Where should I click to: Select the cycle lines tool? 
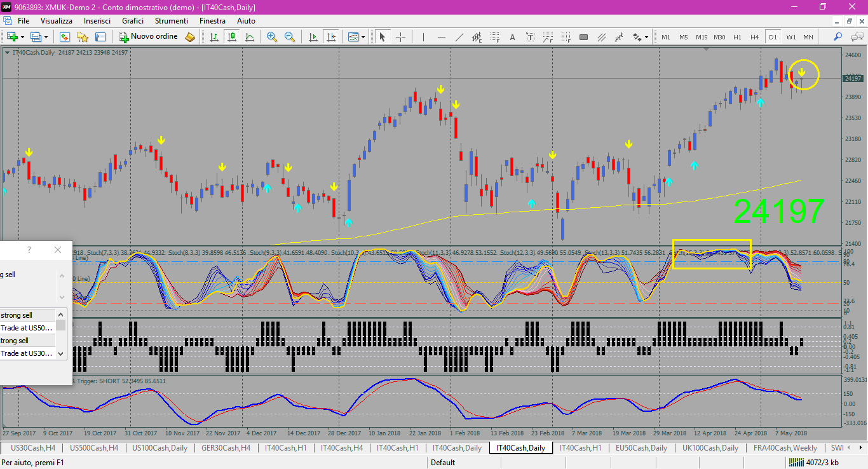(x=620, y=37)
